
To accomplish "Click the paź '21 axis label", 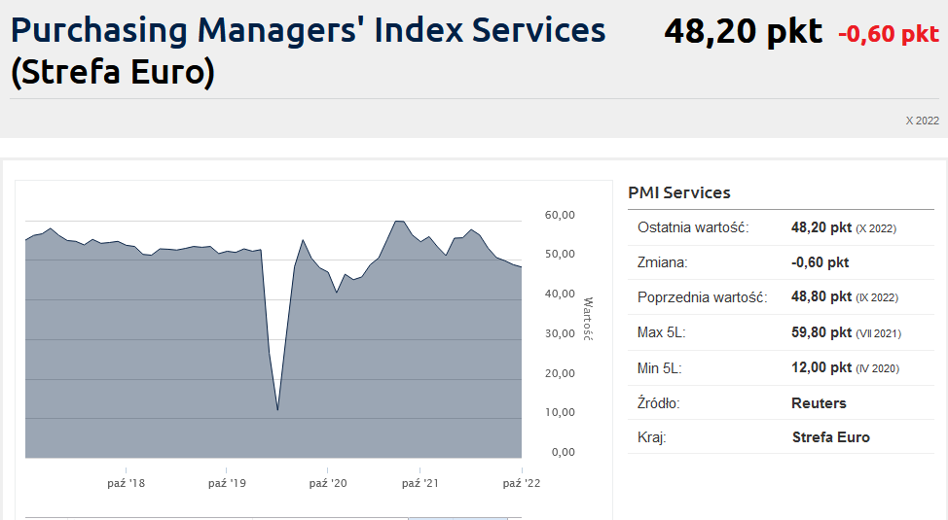I will (x=420, y=483).
